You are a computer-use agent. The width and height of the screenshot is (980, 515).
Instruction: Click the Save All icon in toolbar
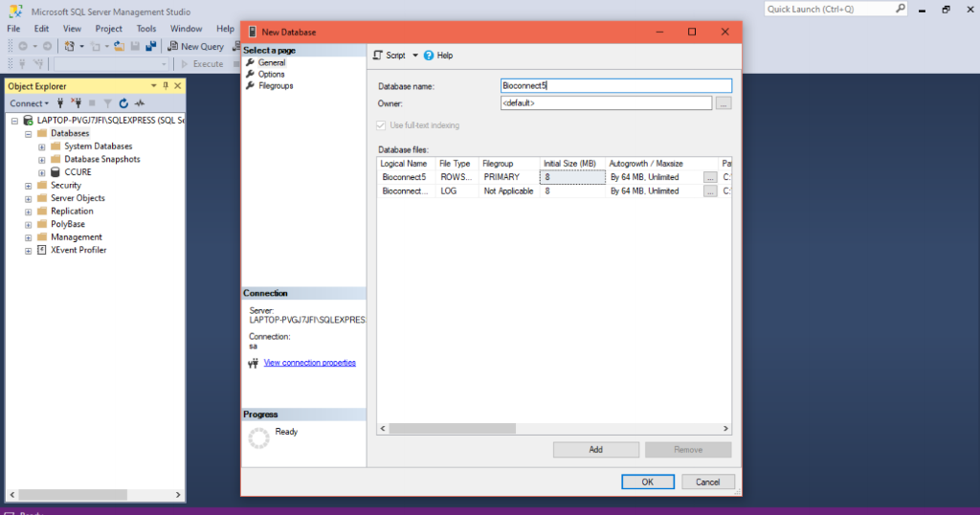150,46
